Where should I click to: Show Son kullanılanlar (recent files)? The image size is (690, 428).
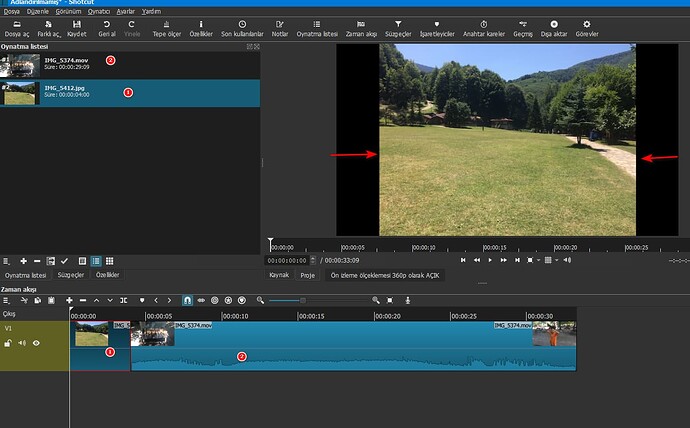coord(242,29)
